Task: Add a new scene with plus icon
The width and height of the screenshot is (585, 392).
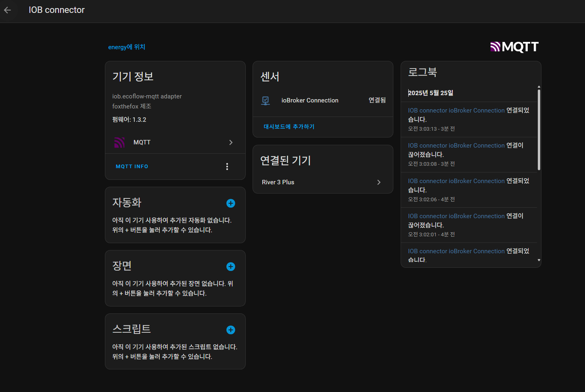Action: coord(231,267)
